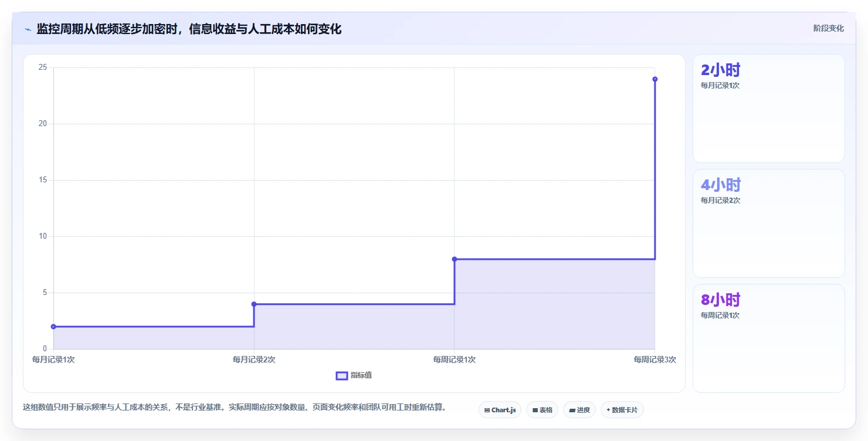Click the y-axis tick label 20

pos(43,124)
